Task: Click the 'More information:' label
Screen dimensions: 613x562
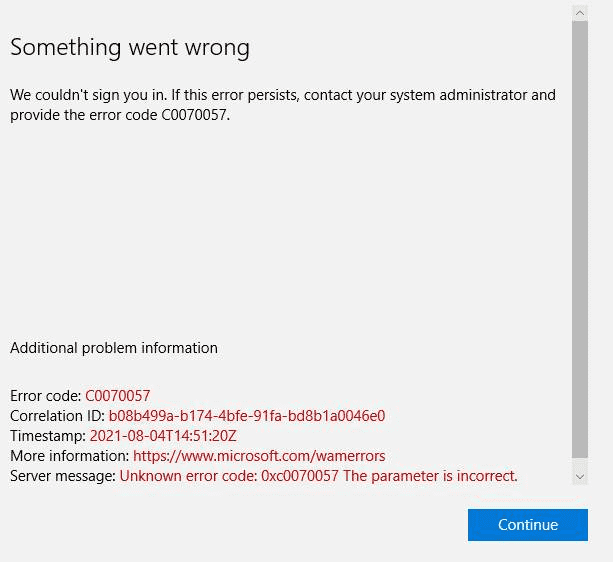Action: coord(70,456)
